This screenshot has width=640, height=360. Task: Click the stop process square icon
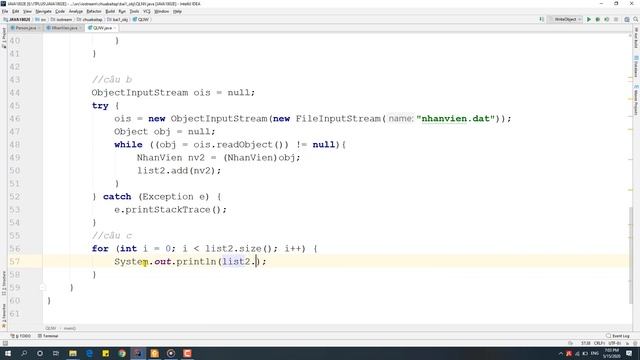point(616,19)
